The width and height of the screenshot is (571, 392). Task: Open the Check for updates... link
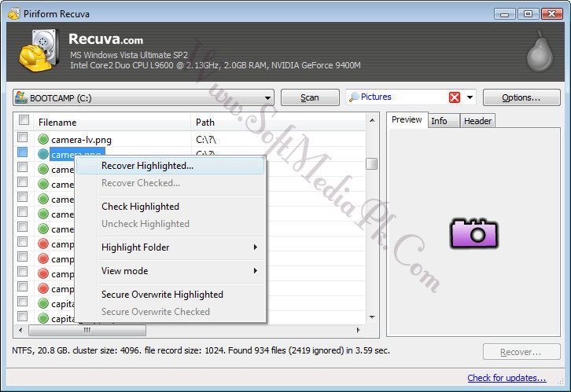[x=507, y=378]
